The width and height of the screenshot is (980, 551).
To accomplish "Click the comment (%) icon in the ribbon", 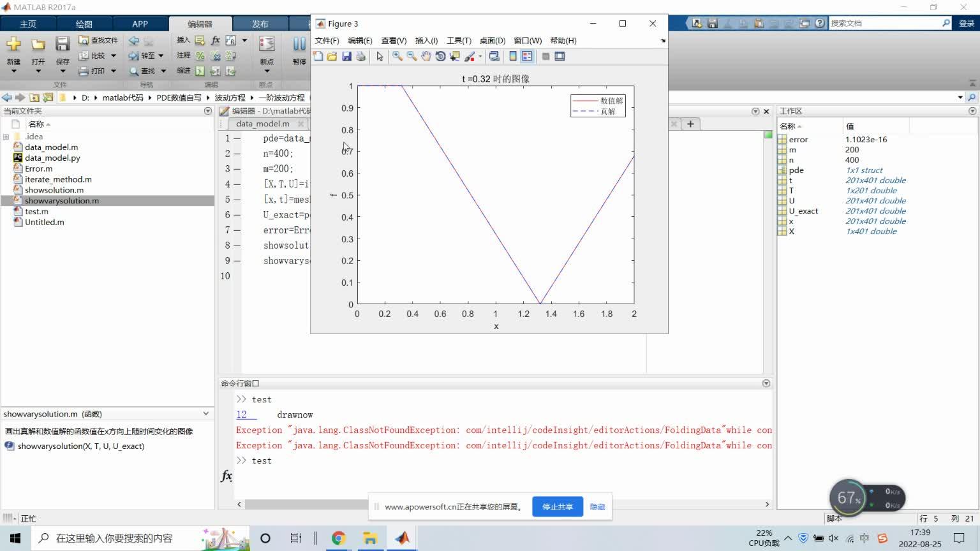I will (200, 56).
